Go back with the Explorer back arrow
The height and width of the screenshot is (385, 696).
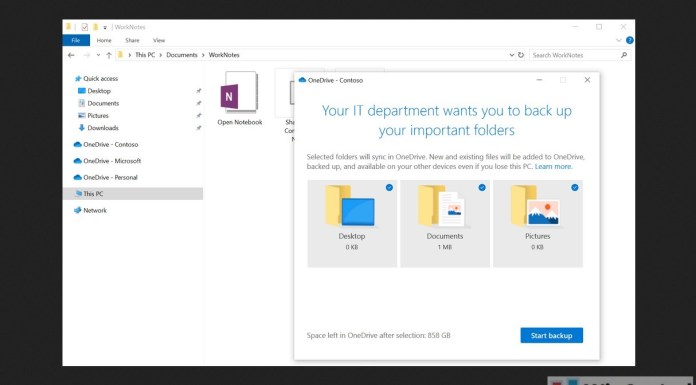pos(71,55)
